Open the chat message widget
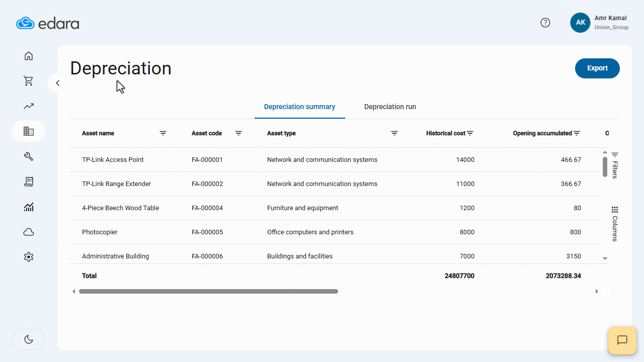 pos(622,340)
